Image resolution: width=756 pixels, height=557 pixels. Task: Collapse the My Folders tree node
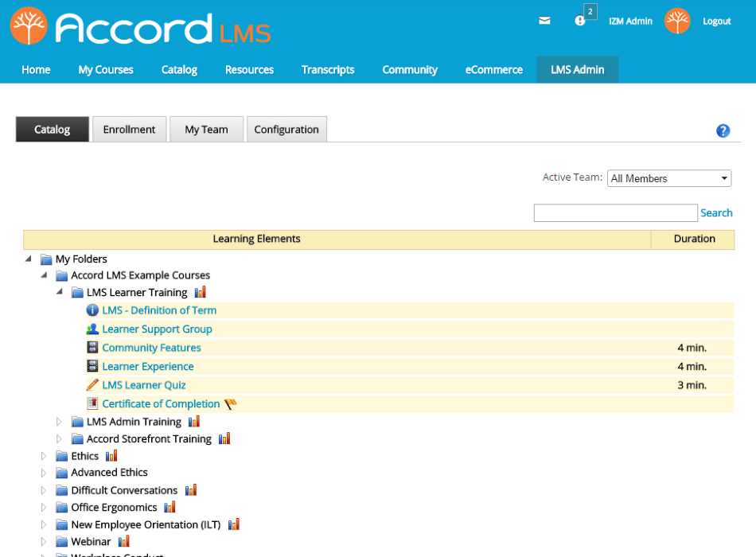pos(27,259)
